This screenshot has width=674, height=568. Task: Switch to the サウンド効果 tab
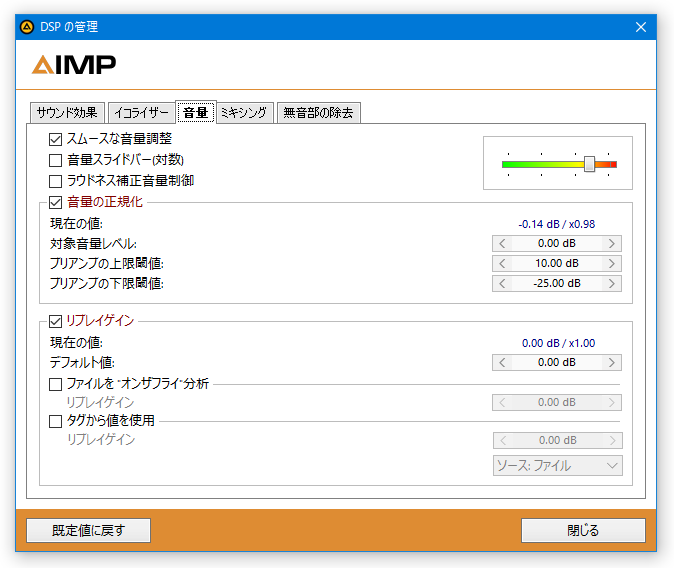click(67, 113)
